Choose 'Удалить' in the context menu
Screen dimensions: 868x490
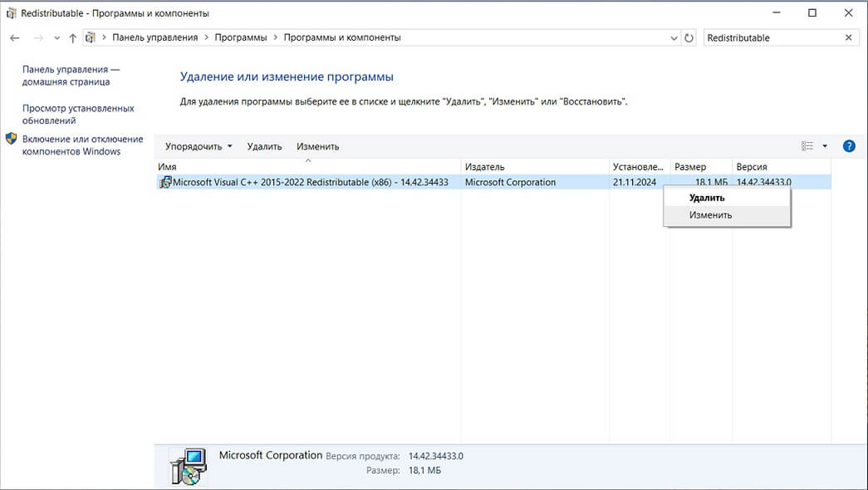(x=727, y=198)
